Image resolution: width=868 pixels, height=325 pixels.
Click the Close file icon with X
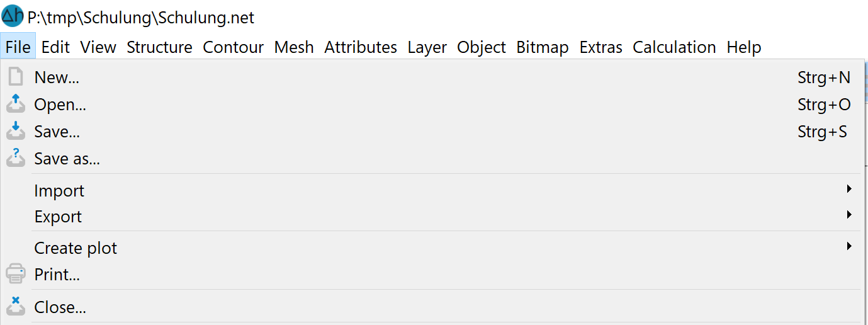coord(16,307)
